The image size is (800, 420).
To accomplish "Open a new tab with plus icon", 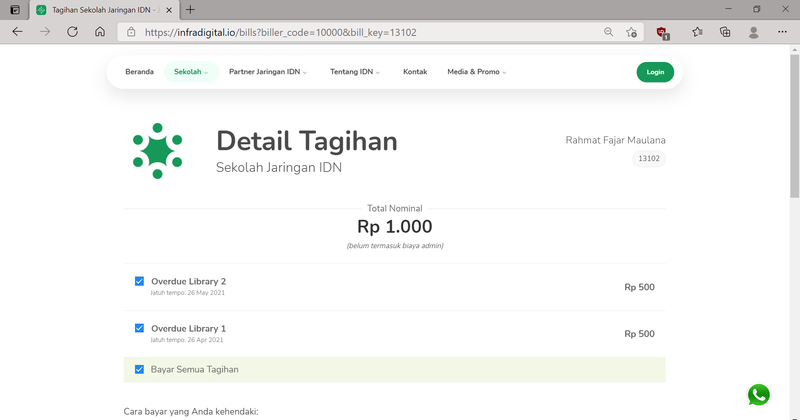I will click(x=190, y=10).
